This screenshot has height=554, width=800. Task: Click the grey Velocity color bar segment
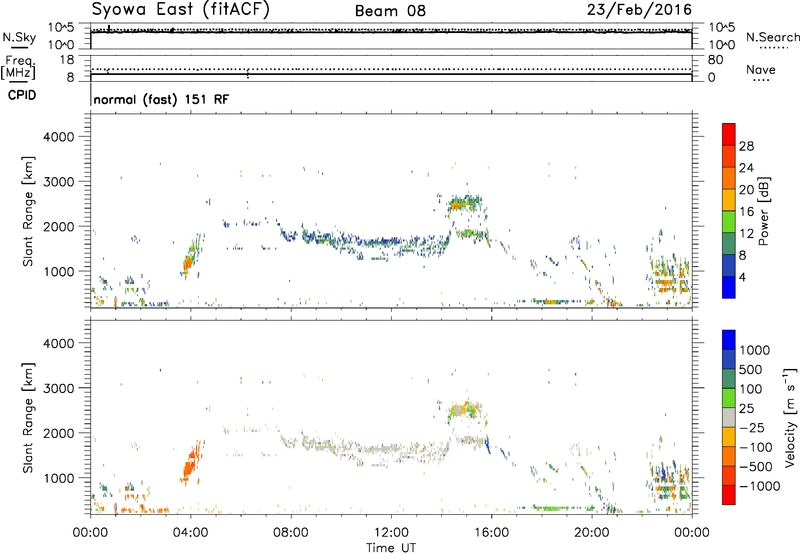(x=729, y=418)
